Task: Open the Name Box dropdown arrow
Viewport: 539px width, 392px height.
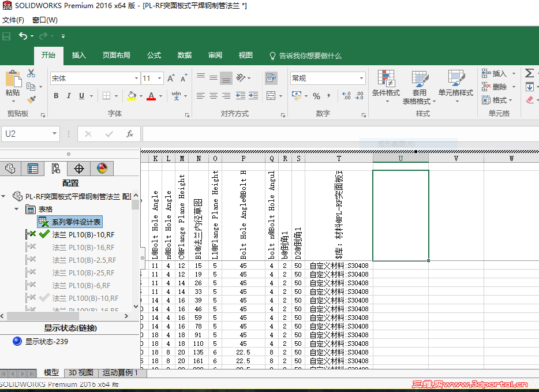Action: coord(54,134)
